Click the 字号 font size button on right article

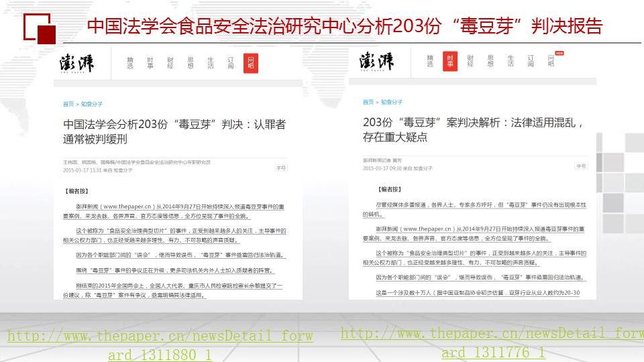point(581,165)
